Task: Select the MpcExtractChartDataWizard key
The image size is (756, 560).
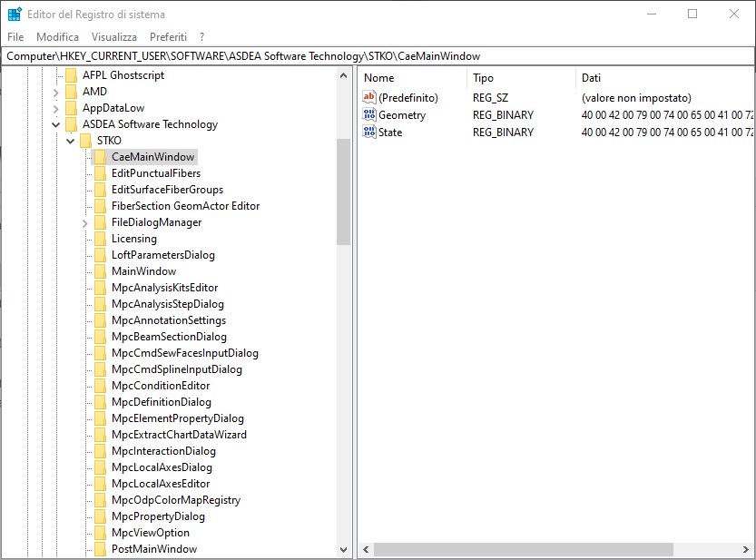Action: pyautogui.click(x=179, y=435)
